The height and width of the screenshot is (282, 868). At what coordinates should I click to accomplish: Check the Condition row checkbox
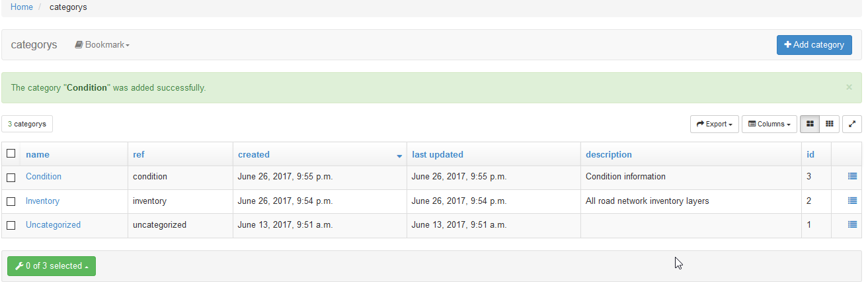pos(11,177)
